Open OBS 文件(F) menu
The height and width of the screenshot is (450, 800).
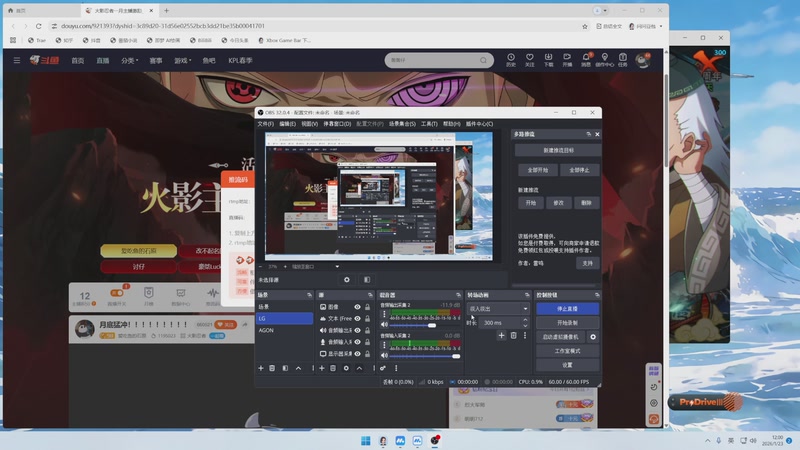pos(265,124)
